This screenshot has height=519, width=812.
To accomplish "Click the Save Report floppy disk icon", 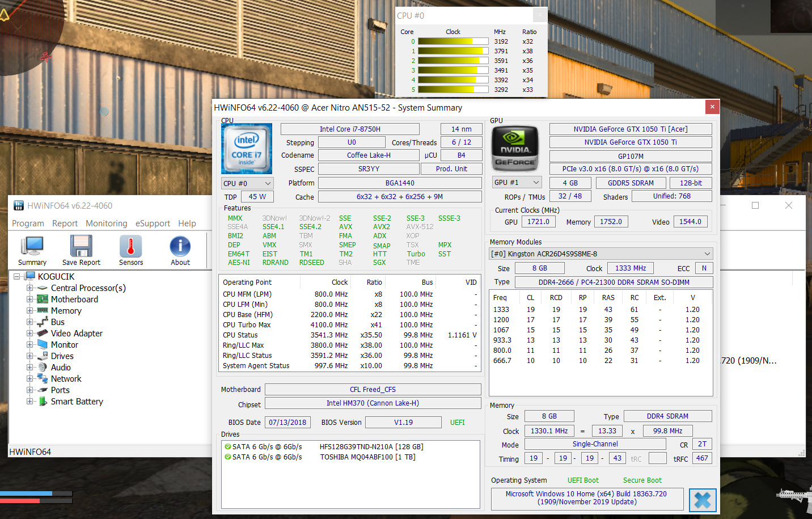I will point(81,246).
